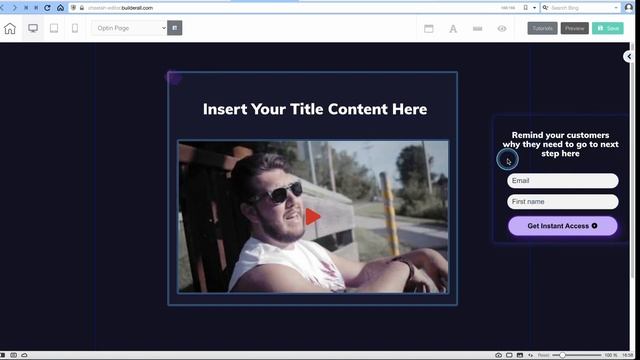Open the Tutorials button
Image resolution: width=640 pixels, height=360 pixels.
point(542,28)
